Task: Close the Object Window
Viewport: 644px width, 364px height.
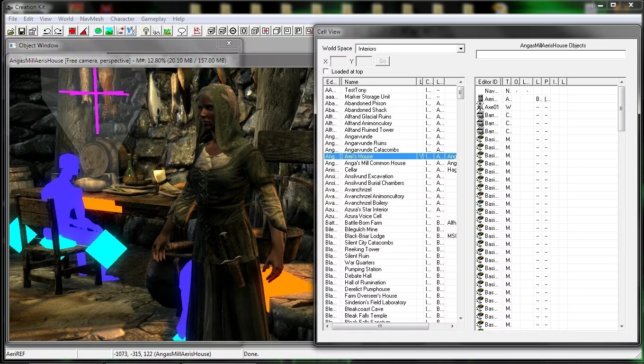Action: [x=229, y=43]
